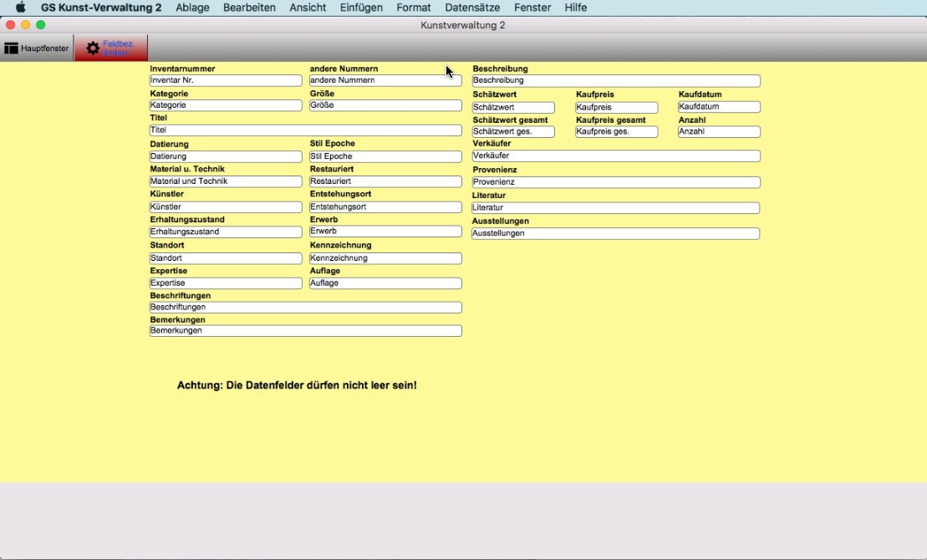927x560 pixels.
Task: Click the gear icon for Feldbez. ändern
Action: click(x=93, y=48)
